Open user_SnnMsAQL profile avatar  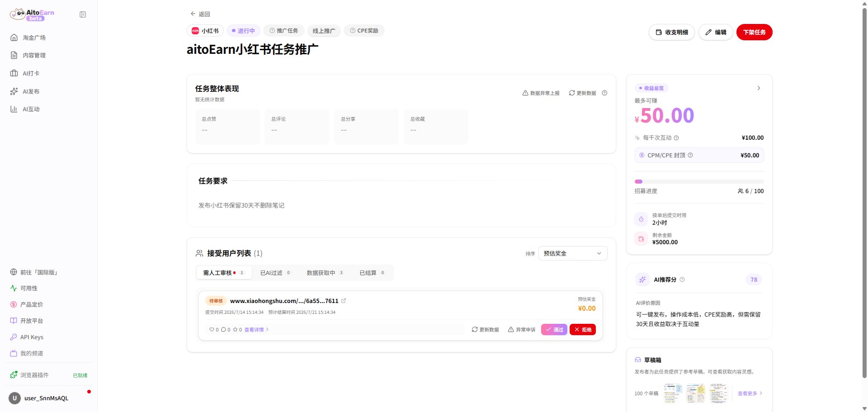14,398
